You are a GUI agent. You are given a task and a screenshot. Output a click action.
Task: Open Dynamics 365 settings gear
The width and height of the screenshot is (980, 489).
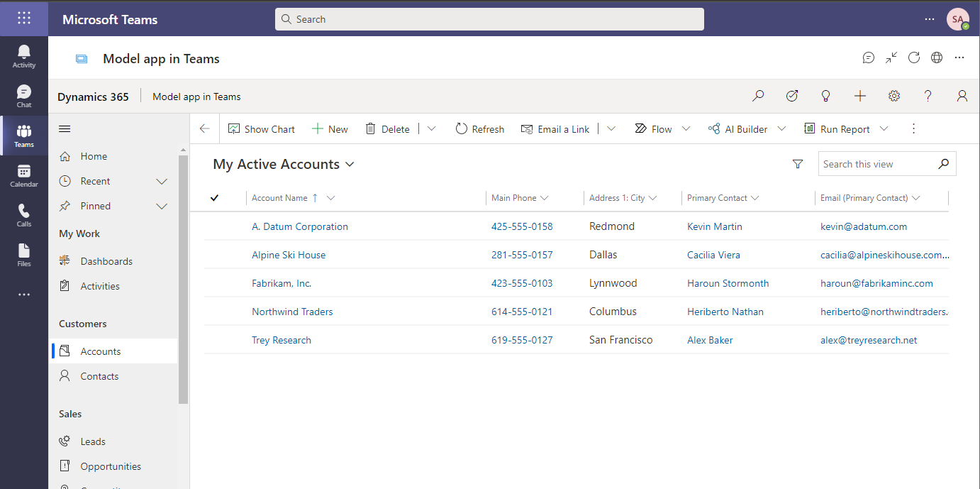point(894,96)
